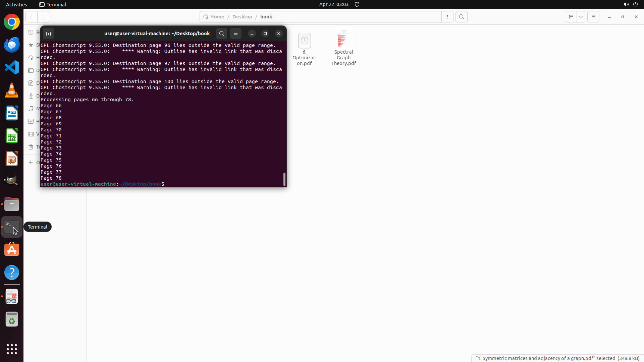Toggle list view in file manager

click(571, 17)
